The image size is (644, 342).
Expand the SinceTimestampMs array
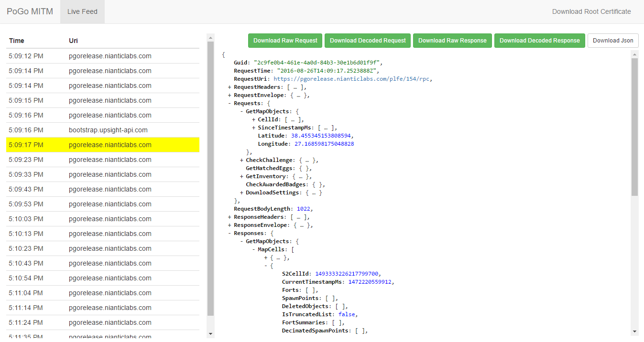pos(253,128)
